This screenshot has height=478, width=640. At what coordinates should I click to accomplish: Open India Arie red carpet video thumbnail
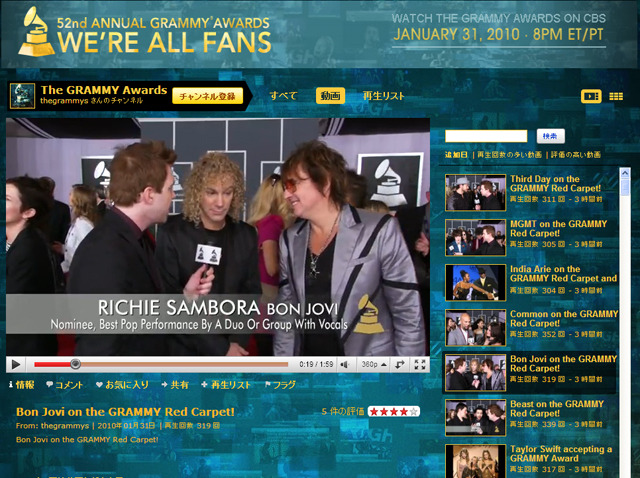476,282
